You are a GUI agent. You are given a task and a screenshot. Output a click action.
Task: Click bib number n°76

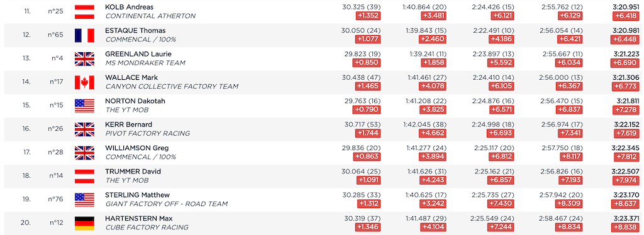pyautogui.click(x=55, y=199)
